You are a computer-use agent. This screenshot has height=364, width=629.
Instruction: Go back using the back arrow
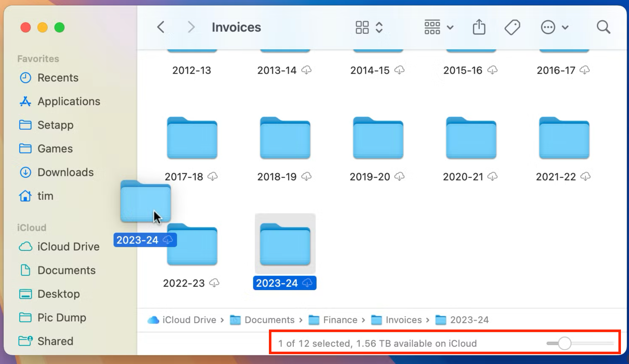(x=161, y=27)
